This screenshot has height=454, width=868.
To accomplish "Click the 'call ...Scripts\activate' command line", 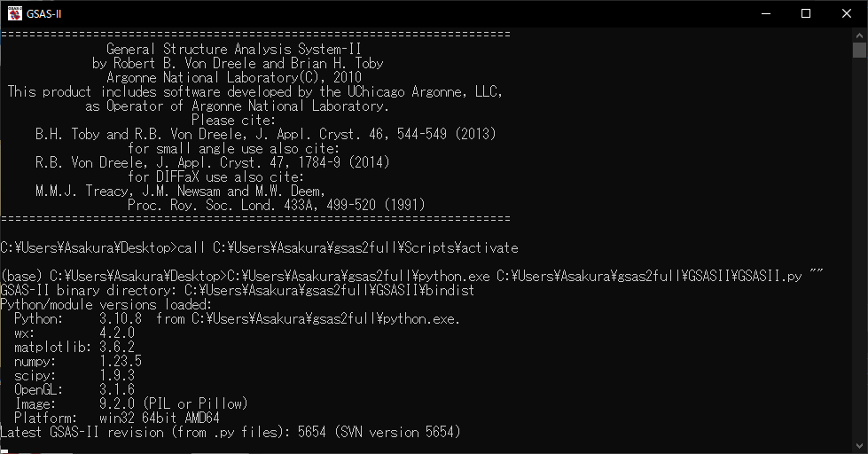I will click(259, 247).
